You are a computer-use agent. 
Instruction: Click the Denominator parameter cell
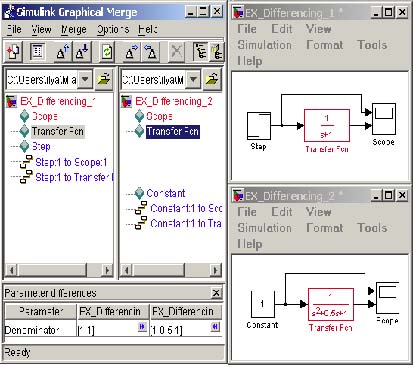click(40, 330)
